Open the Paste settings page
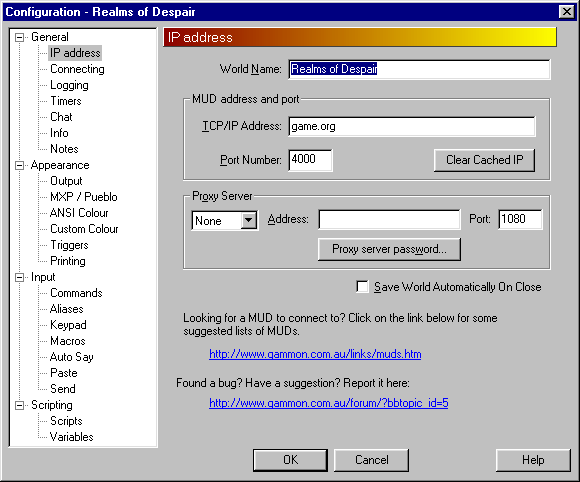Screen dimensions: 580x482 pyautogui.click(x=64, y=373)
